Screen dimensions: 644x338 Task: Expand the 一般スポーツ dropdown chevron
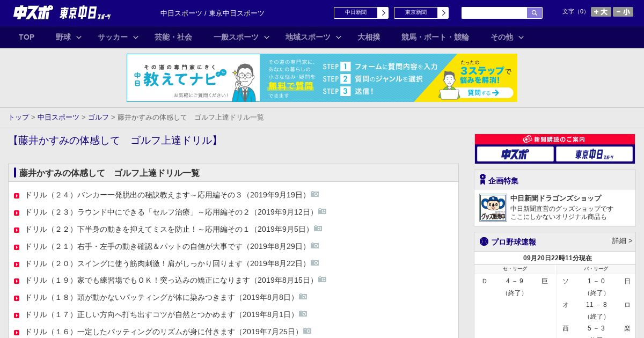pos(267,37)
